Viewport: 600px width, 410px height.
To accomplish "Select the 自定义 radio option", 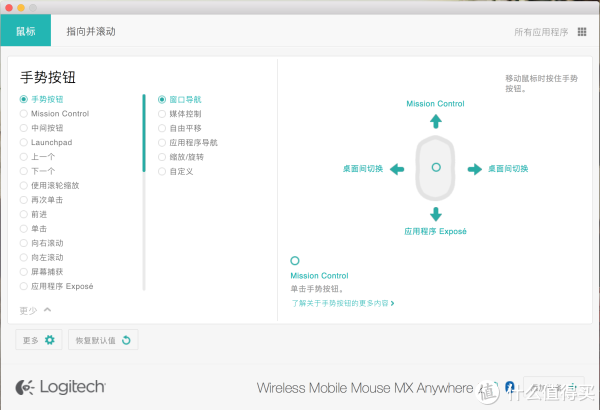I will tap(162, 172).
